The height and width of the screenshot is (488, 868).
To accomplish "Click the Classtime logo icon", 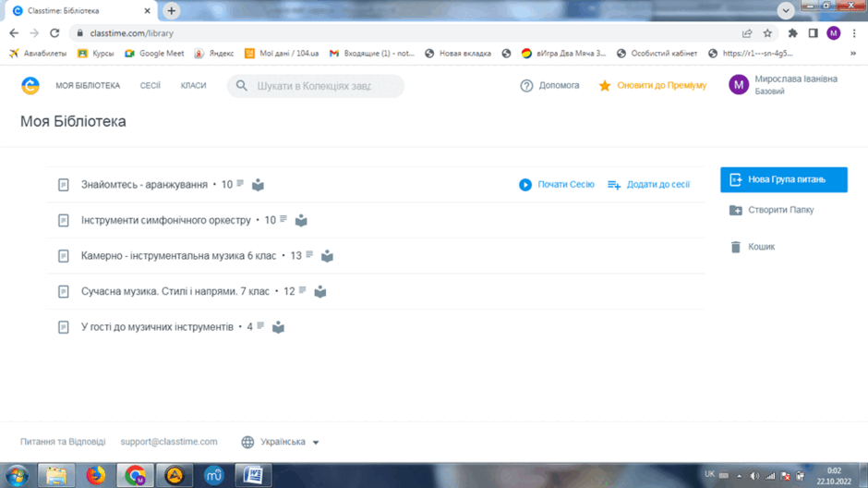I will tap(30, 86).
